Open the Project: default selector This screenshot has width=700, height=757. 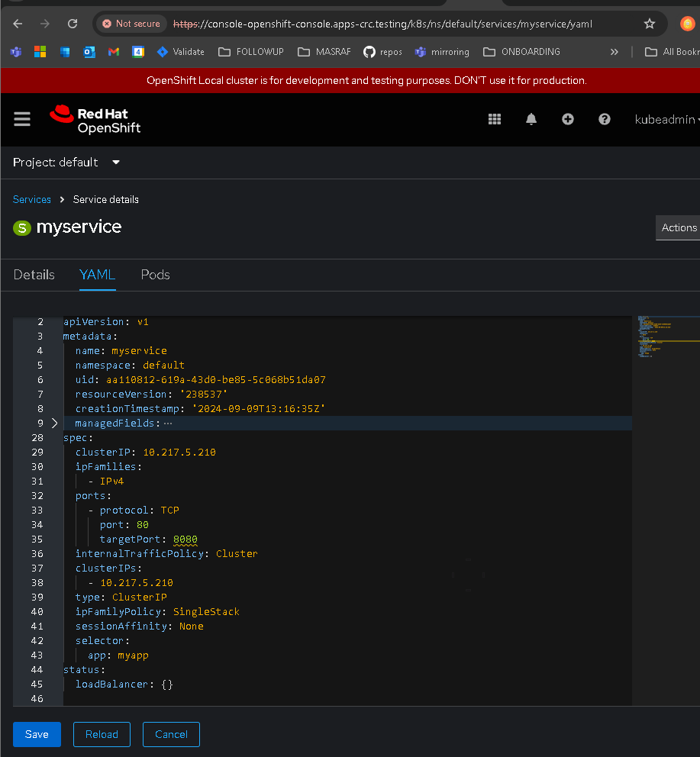(x=66, y=163)
